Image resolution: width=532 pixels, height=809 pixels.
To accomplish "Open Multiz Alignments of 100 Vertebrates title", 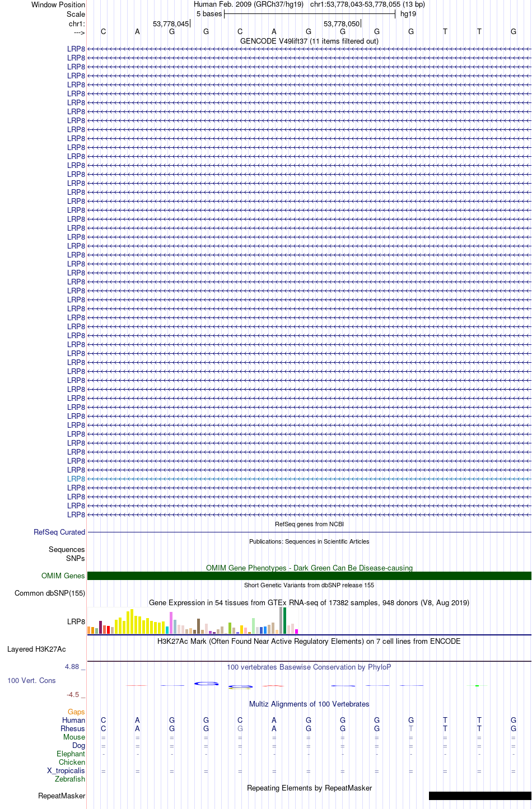I will (x=309, y=704).
